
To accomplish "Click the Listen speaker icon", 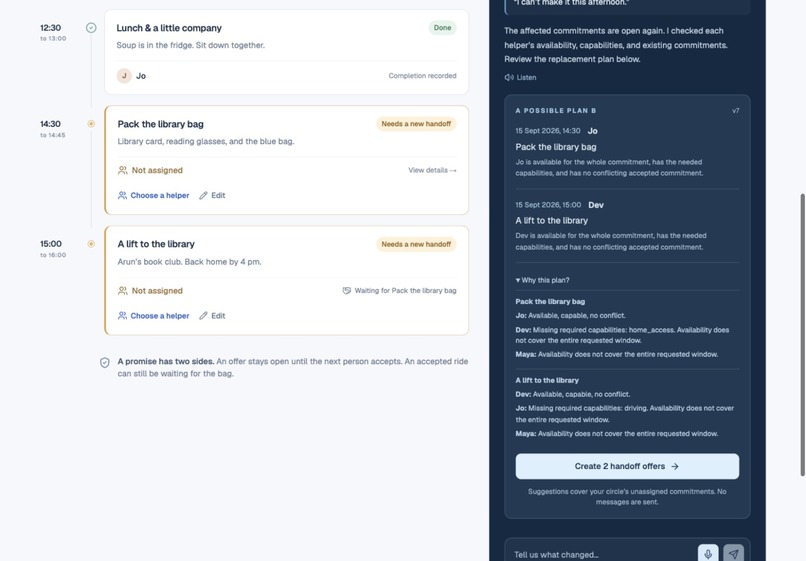I will coord(509,77).
